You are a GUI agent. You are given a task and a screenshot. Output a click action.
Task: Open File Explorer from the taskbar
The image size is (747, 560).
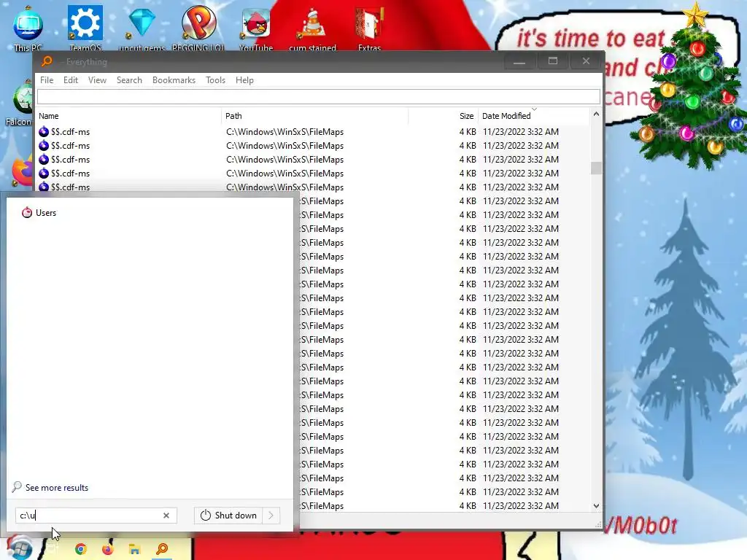135,549
